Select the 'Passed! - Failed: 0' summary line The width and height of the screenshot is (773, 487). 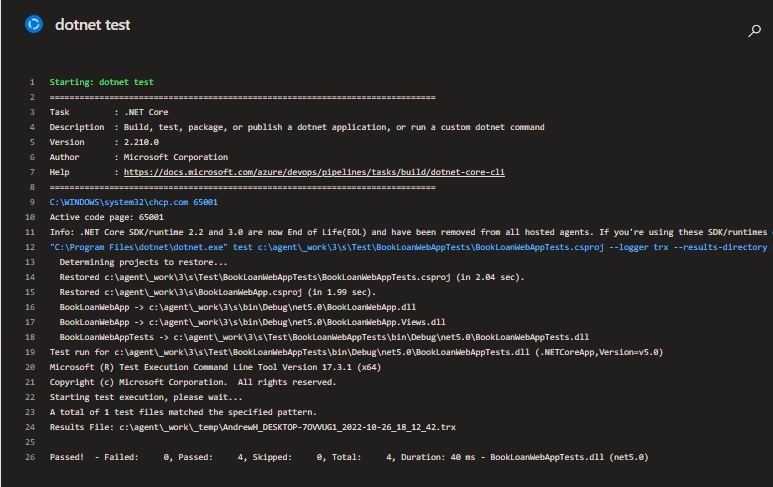point(349,457)
